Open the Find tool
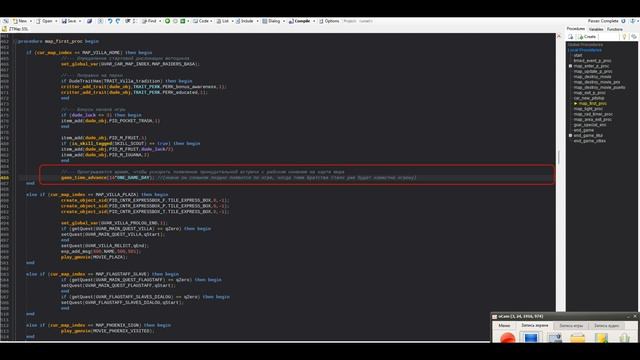640x360 pixels. tap(149, 21)
